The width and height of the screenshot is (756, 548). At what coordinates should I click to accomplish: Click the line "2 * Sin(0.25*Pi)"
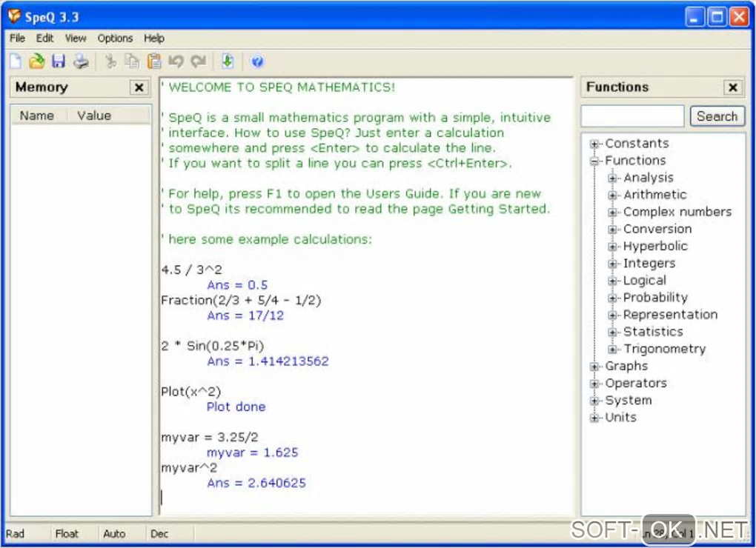pyautogui.click(x=213, y=346)
